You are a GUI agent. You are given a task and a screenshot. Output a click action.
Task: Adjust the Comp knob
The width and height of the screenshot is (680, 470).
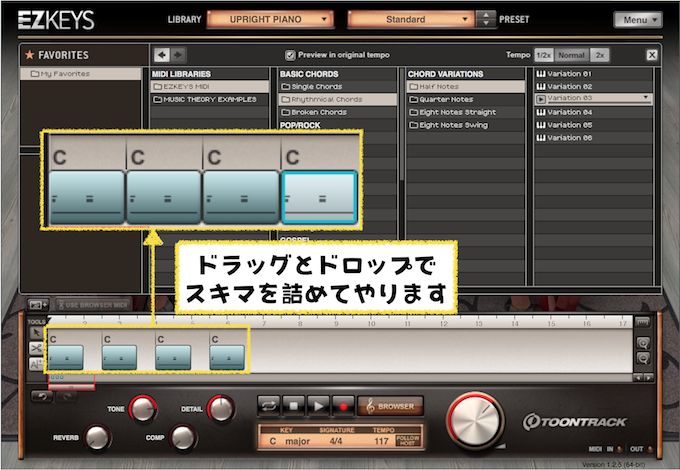tap(183, 437)
